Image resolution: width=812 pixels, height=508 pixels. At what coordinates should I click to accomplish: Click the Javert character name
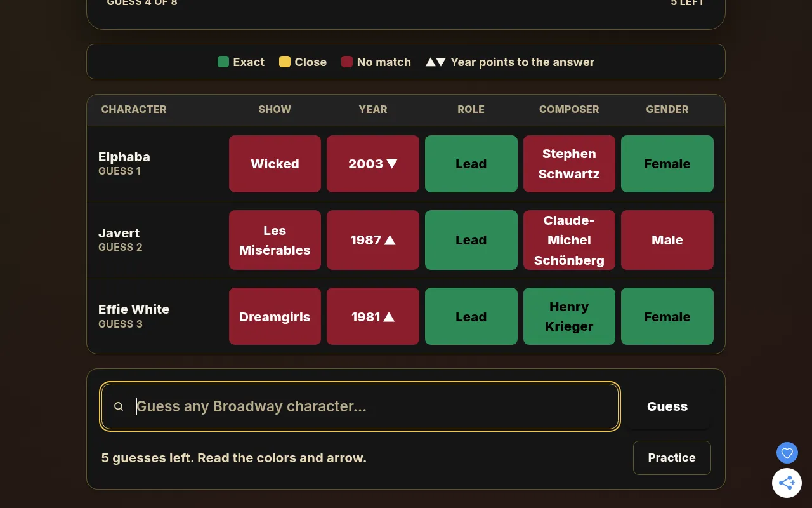tap(119, 233)
